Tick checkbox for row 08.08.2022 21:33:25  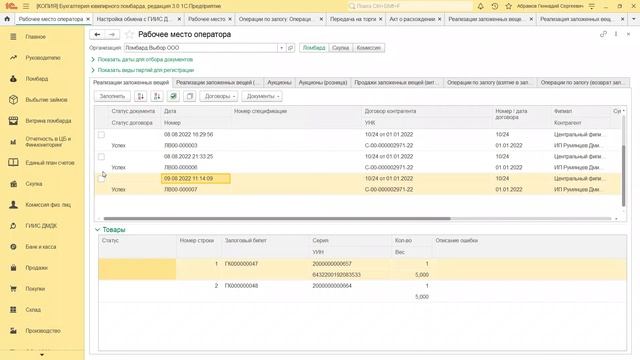click(x=101, y=157)
